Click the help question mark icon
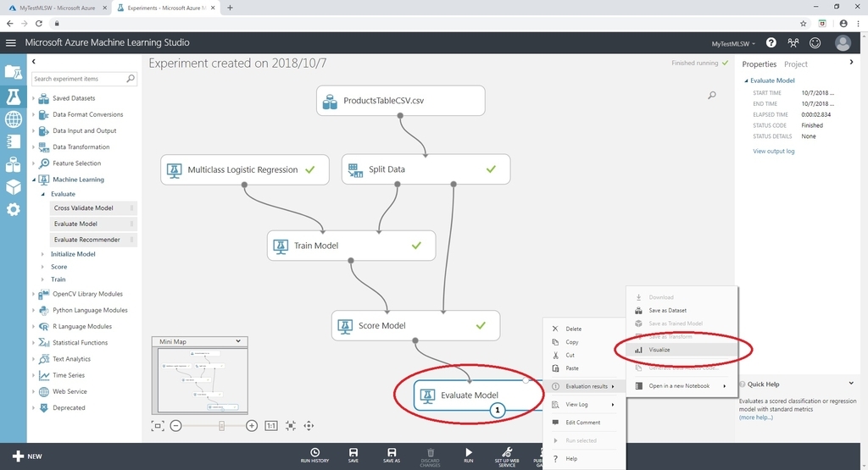Screen dimensions: 868x470 pyautogui.click(x=771, y=42)
